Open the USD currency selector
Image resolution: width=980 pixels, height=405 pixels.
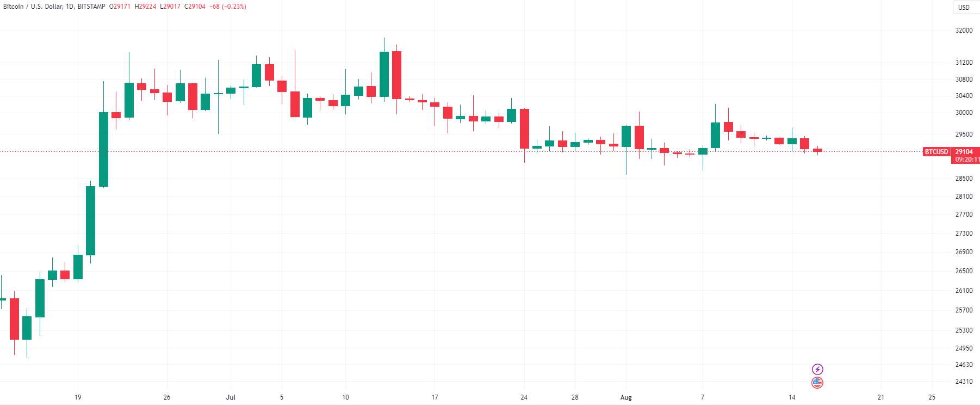pos(964,8)
